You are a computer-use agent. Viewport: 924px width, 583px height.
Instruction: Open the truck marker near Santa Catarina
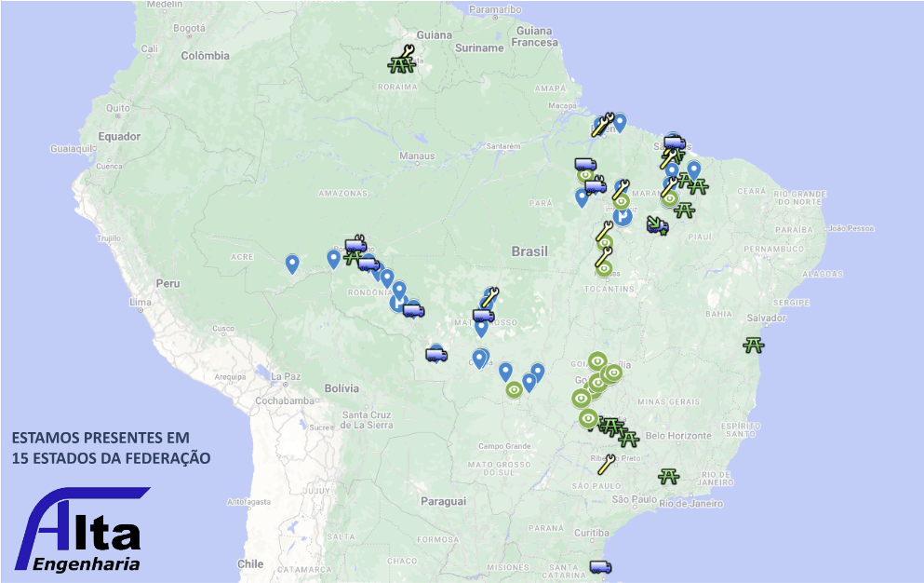tap(600, 566)
